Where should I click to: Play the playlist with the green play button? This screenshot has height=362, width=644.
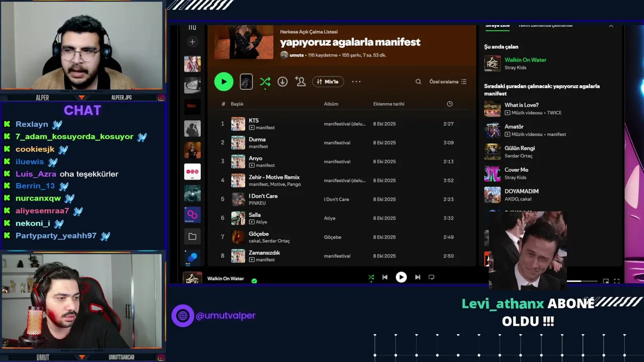pos(224,81)
